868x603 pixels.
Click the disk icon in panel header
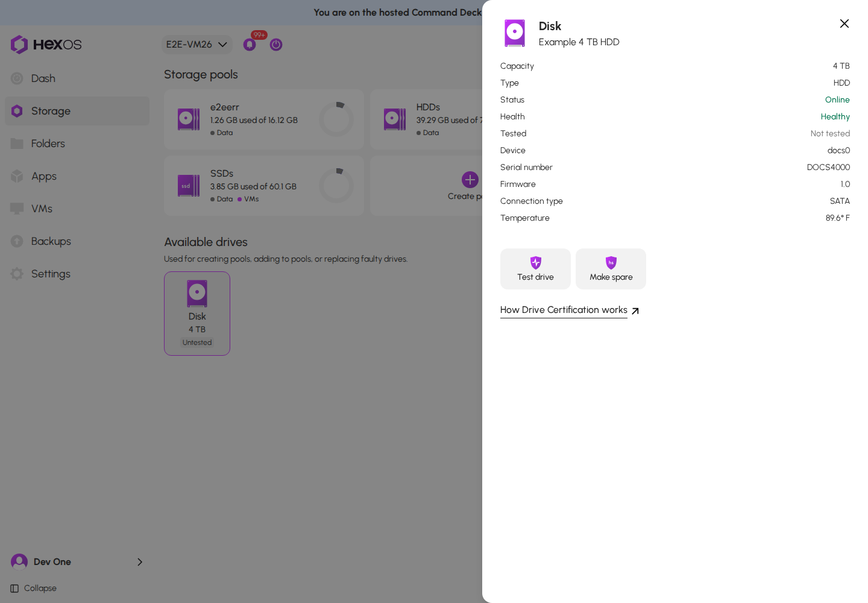pos(515,33)
